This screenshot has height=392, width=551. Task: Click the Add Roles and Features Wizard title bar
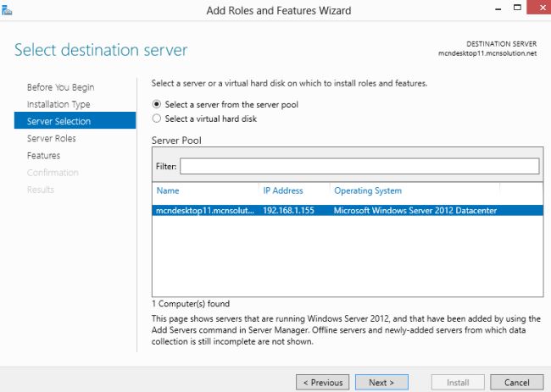pyautogui.click(x=278, y=10)
